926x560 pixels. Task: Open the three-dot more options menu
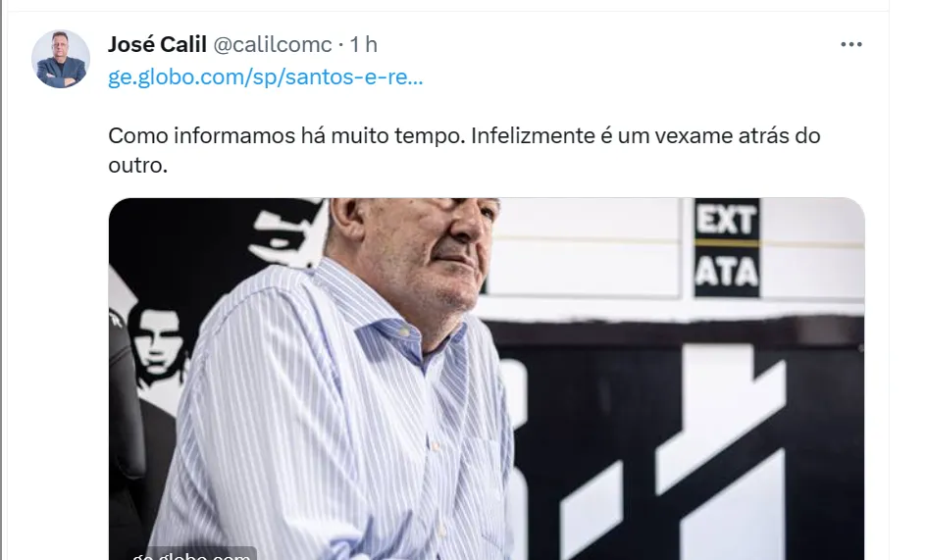click(x=851, y=44)
